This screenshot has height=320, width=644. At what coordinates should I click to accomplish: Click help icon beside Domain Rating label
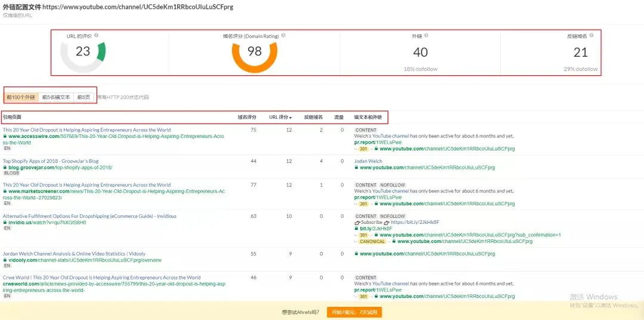(x=283, y=36)
